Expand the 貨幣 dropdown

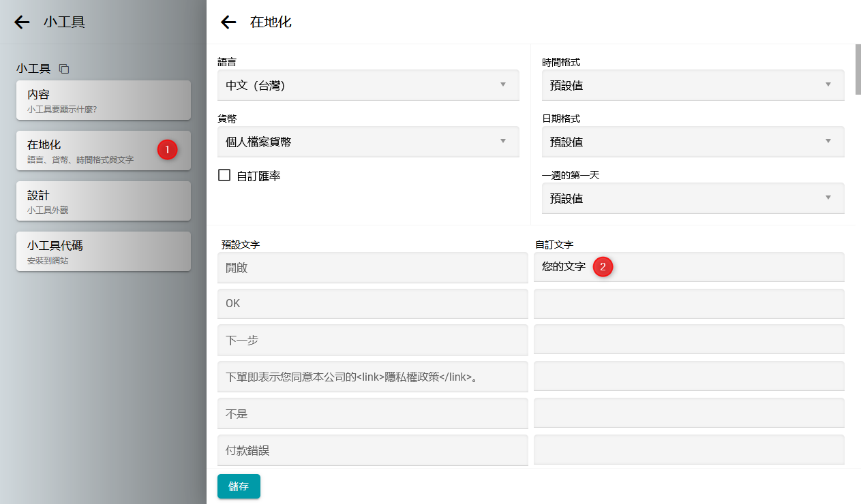(x=368, y=142)
